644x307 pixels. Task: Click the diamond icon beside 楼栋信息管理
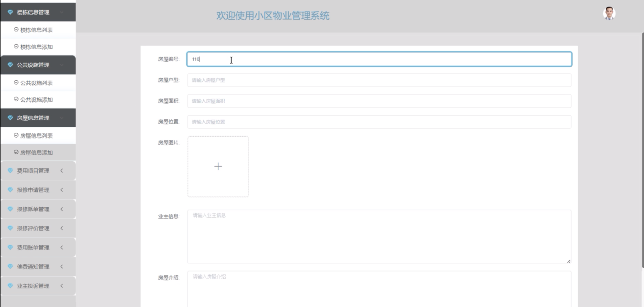(x=10, y=12)
